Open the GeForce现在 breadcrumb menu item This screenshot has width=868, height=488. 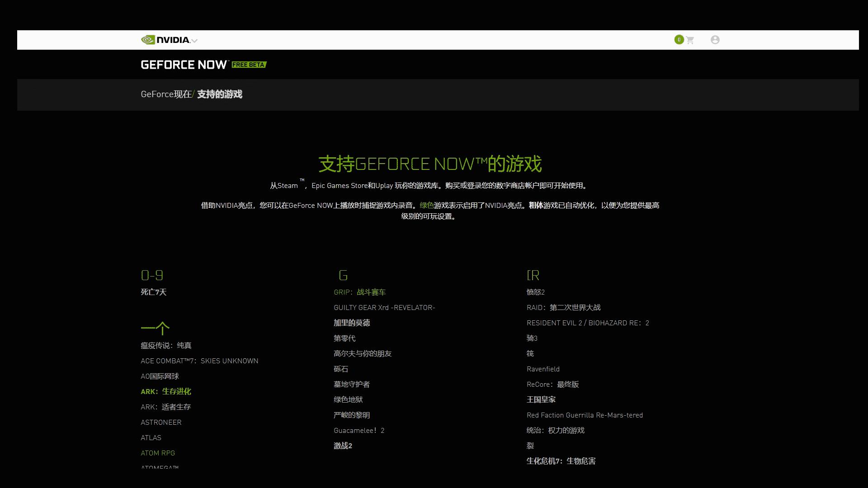pyautogui.click(x=165, y=94)
